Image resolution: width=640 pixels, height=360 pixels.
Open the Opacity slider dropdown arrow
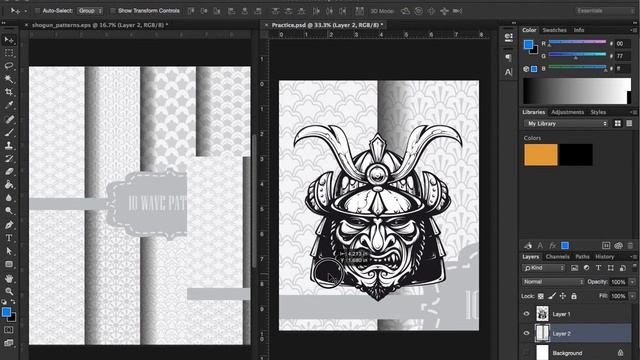pos(633,282)
